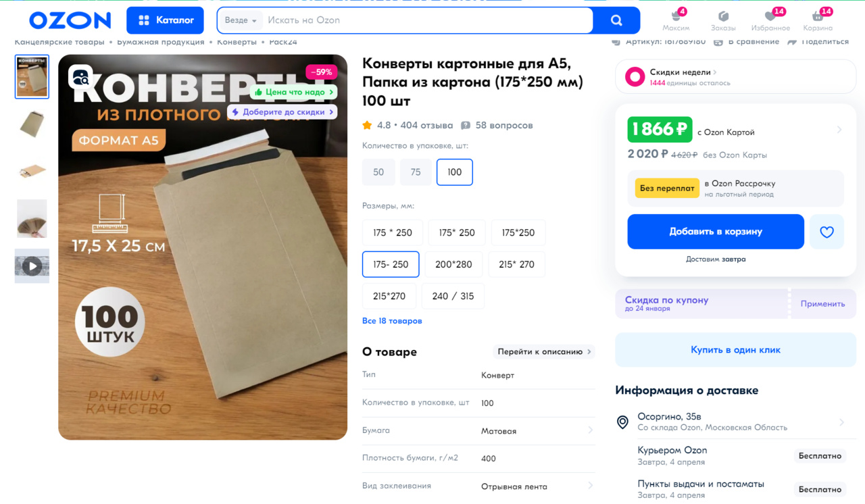Expand delivery address Осоргино, 35в chevron
The image size is (865, 504).
pos(841,422)
